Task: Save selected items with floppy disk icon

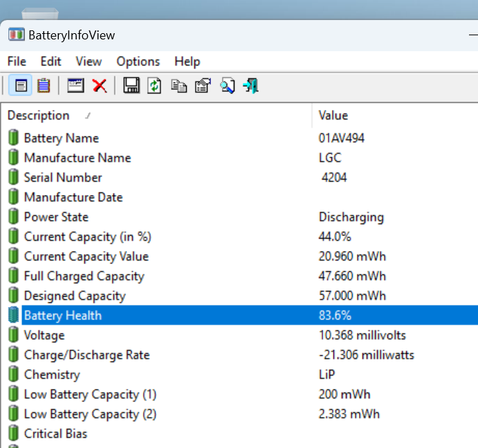Action: coord(131,85)
